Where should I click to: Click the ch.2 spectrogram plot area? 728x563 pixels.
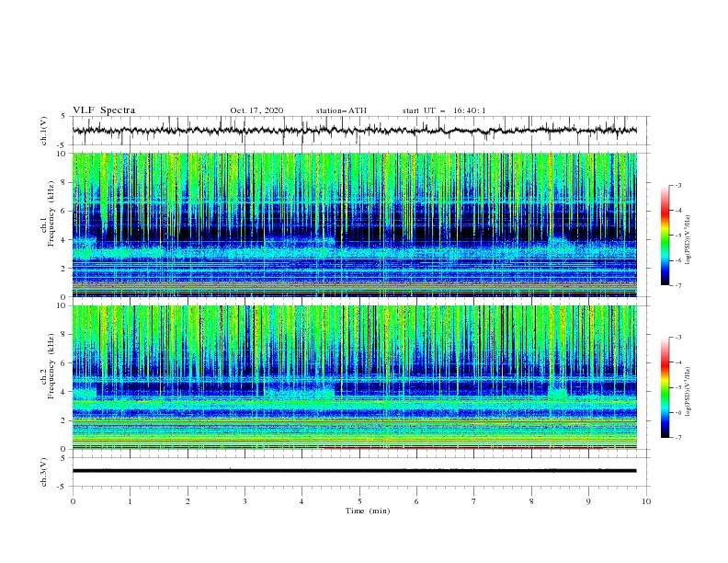click(x=354, y=377)
